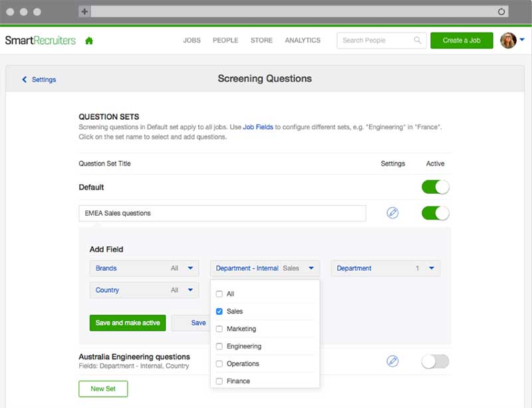Open the ANALYTICS menu
Image resolution: width=532 pixels, height=408 pixels.
pyautogui.click(x=303, y=40)
